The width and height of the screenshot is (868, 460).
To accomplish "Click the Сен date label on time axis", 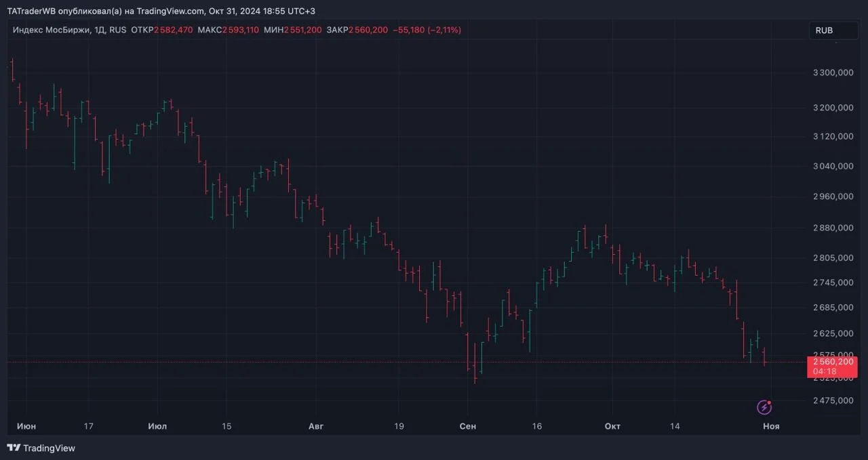I will 468,426.
